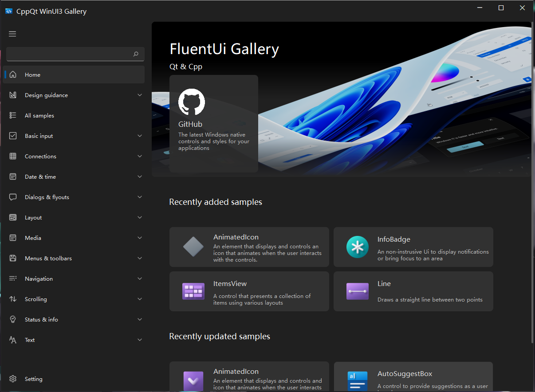Open the Setting page label

[34, 379]
